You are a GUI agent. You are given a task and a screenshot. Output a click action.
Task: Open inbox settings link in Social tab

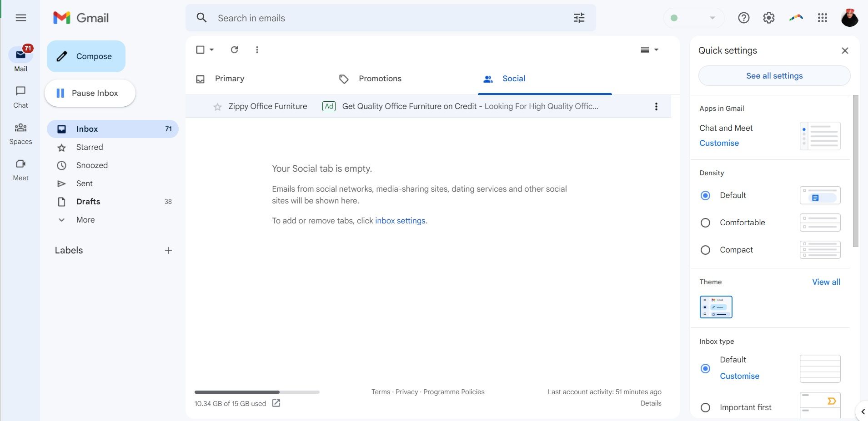(400, 221)
